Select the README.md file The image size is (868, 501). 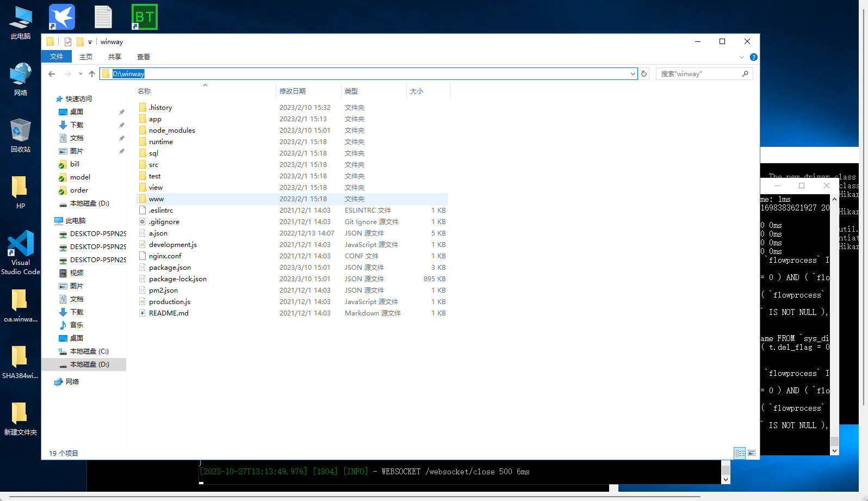click(x=169, y=313)
